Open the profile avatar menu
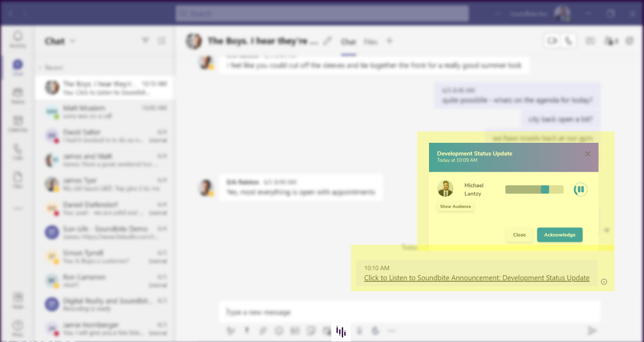Viewport: 644px width, 342px height. 562,13
